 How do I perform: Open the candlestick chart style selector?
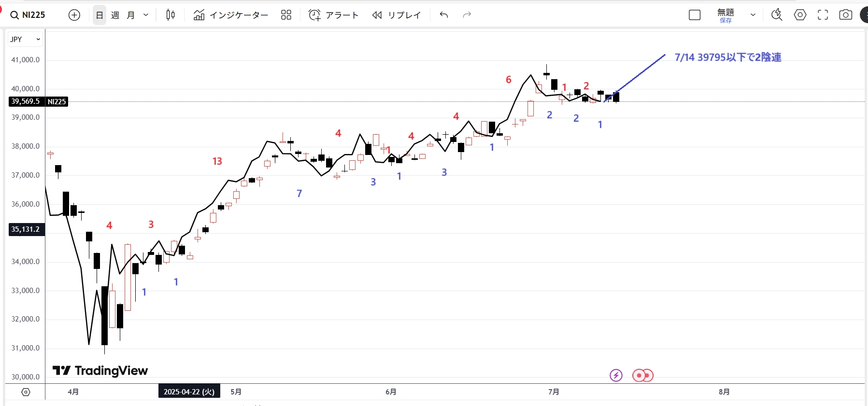tap(171, 15)
